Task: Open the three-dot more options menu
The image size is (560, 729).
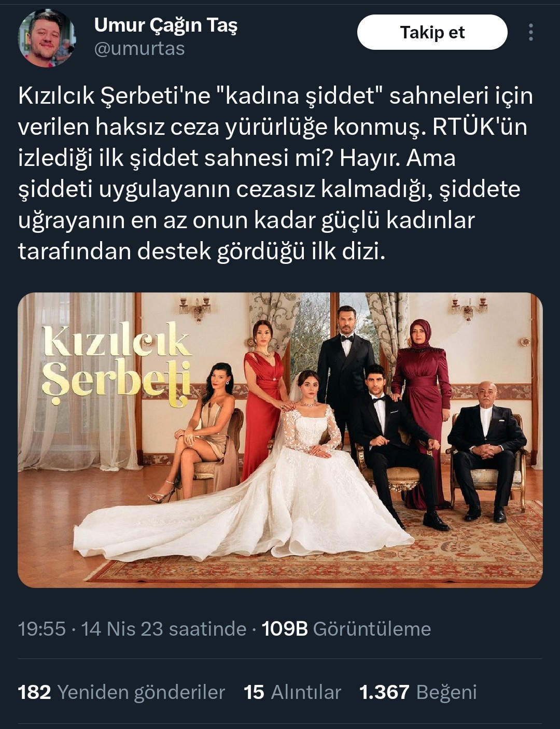Action: pos(530,32)
